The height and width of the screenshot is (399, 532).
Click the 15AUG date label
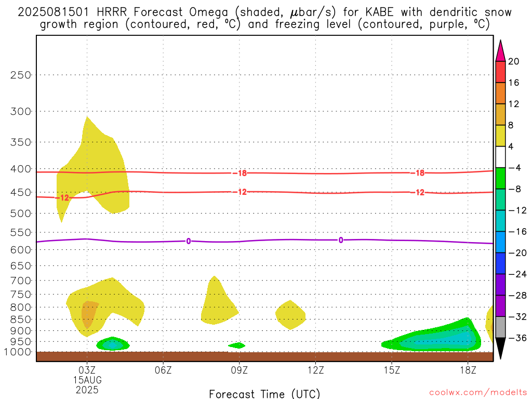(87, 380)
